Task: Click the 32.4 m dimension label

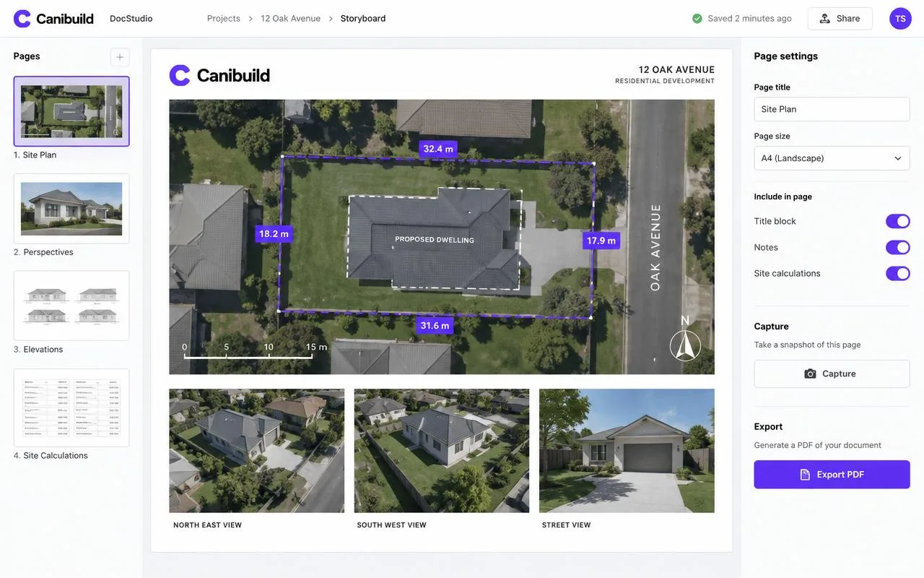Action: 438,150
